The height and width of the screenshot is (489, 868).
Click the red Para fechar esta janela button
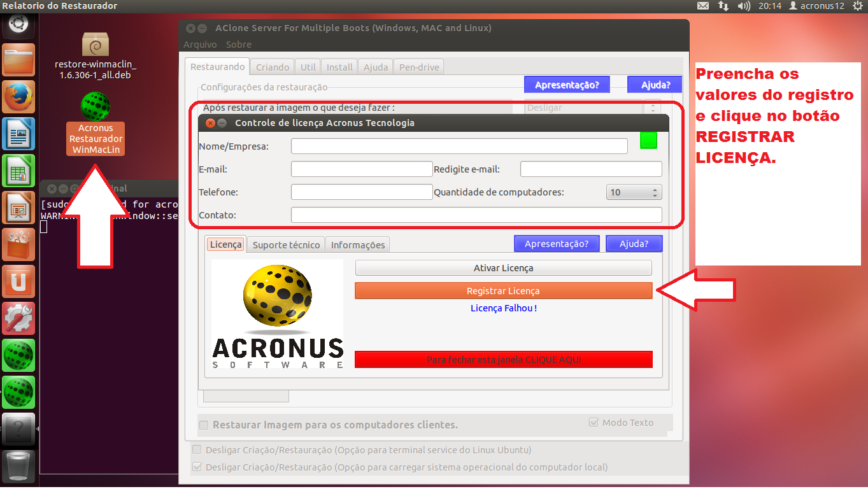(503, 360)
